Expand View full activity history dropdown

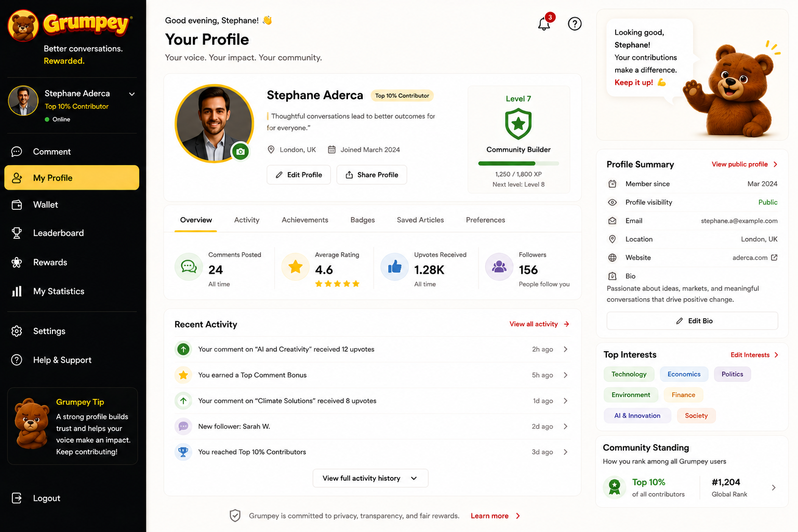[370, 478]
